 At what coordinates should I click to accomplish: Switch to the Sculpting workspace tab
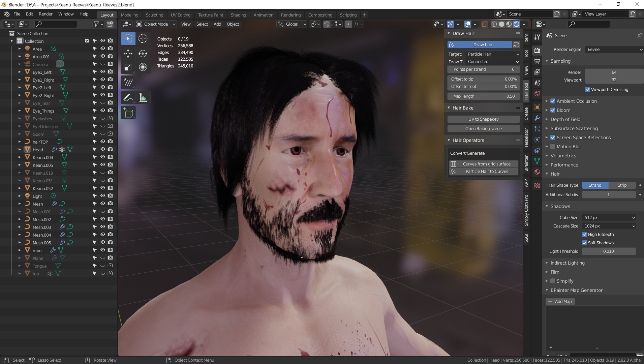154,15
